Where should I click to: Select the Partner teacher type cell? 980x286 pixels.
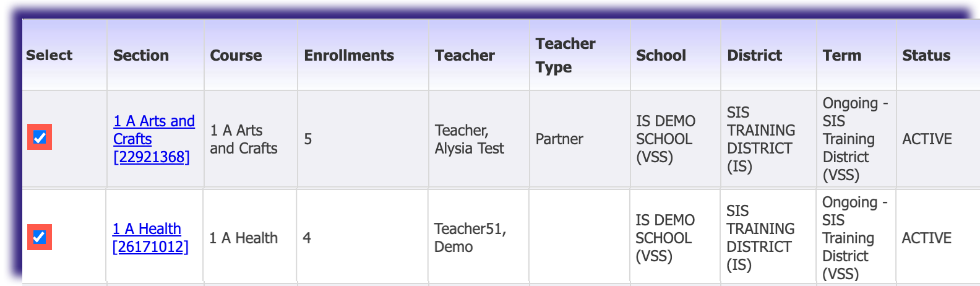pyautogui.click(x=559, y=139)
